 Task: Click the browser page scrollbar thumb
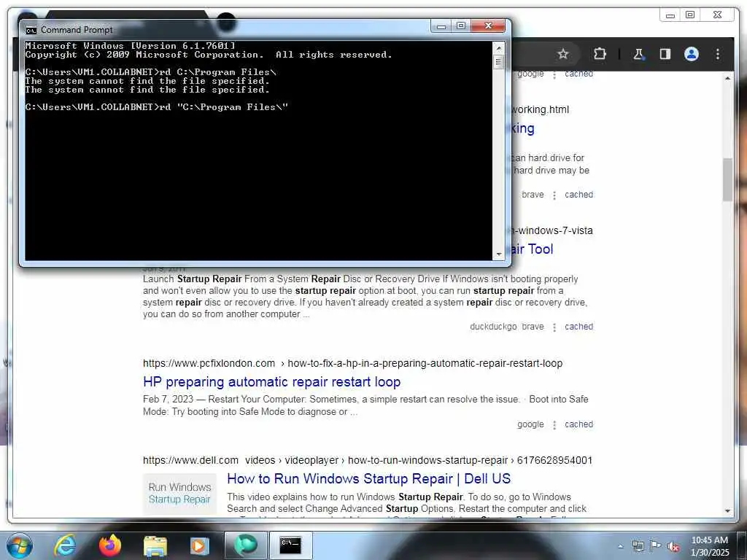(727, 180)
